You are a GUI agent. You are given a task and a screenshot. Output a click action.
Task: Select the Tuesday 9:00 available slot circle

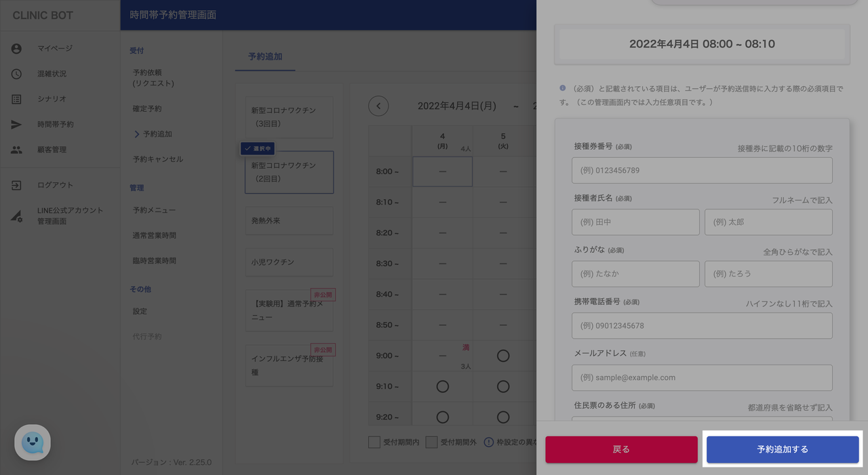tap(503, 356)
